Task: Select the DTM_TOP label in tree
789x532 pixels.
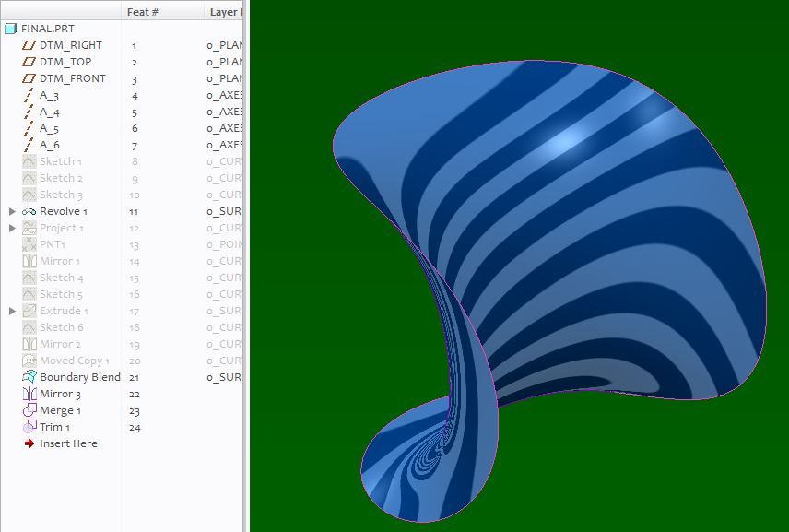Action: (65, 62)
